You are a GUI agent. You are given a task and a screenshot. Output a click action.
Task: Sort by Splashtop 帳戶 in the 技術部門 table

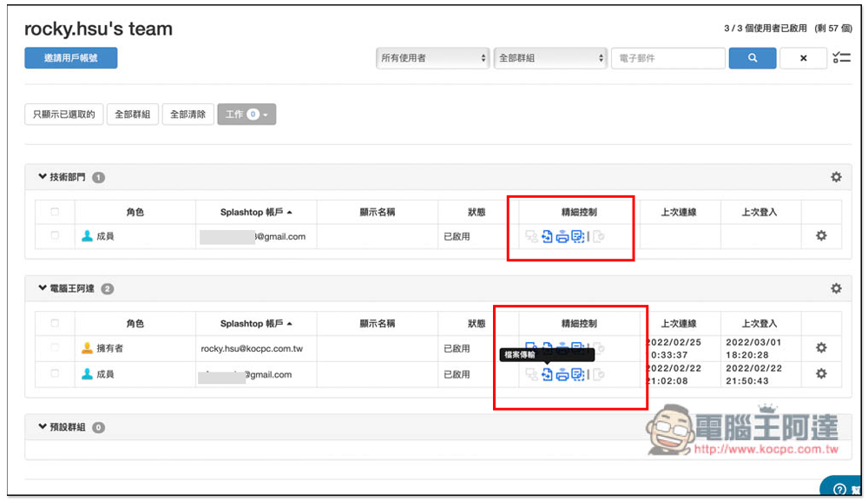[256, 212]
